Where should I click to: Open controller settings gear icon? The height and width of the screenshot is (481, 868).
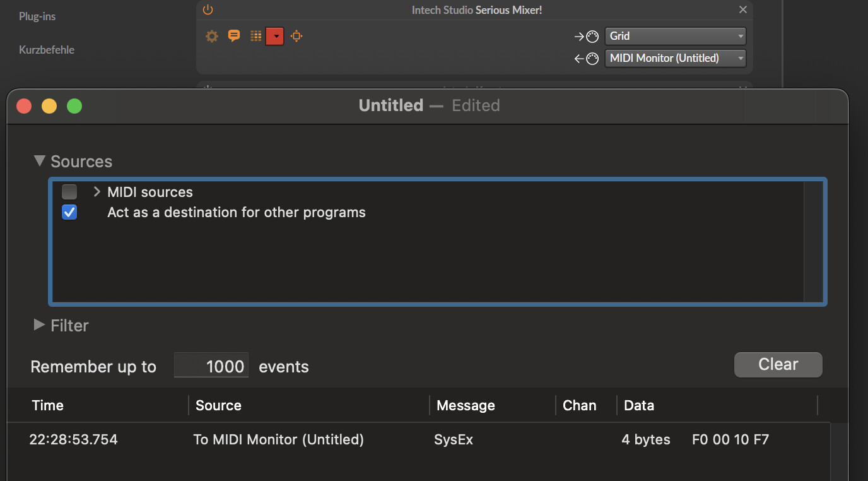point(212,37)
